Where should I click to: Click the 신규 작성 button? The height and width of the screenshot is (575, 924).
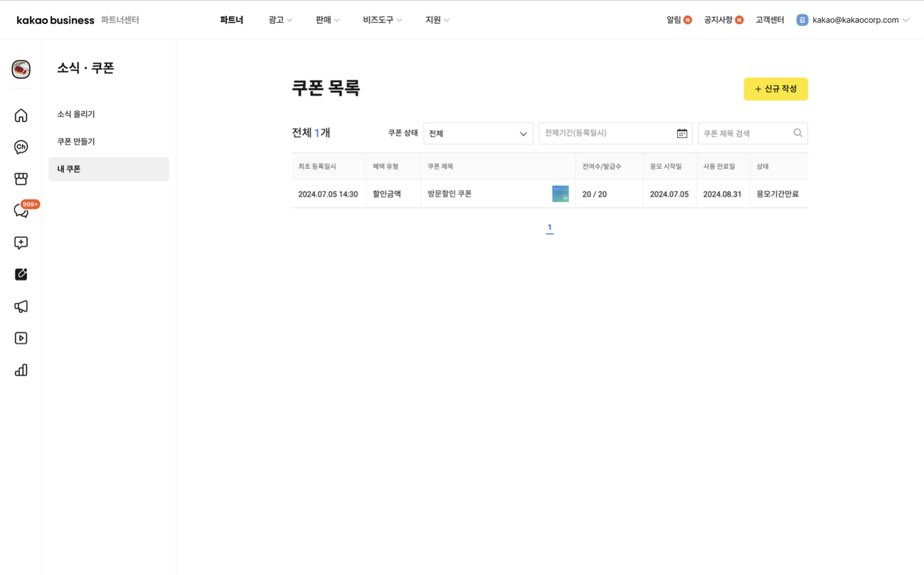(775, 89)
